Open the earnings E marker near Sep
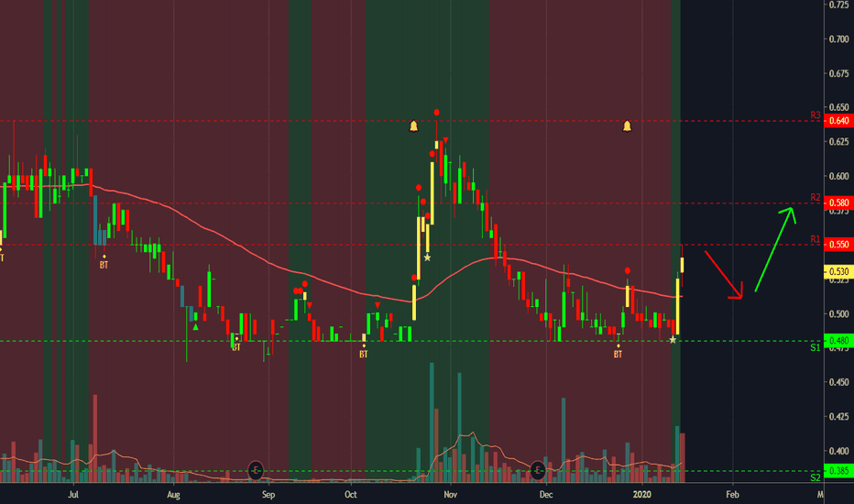 coord(256,470)
